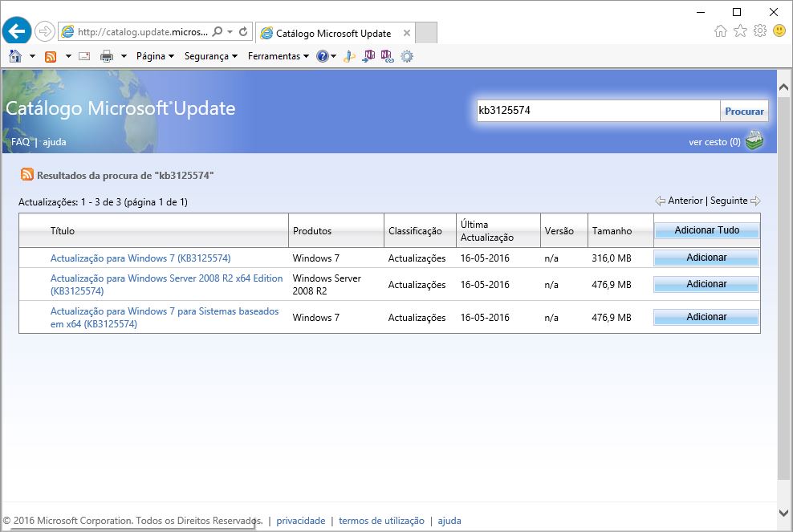Open the Ferramentas menu
793x532 pixels.
click(279, 56)
